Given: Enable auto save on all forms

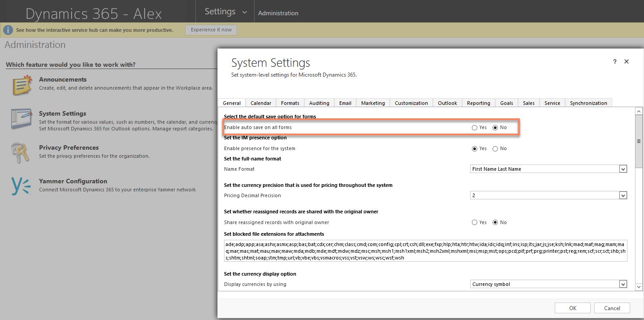Looking at the screenshot, I should (x=474, y=127).
